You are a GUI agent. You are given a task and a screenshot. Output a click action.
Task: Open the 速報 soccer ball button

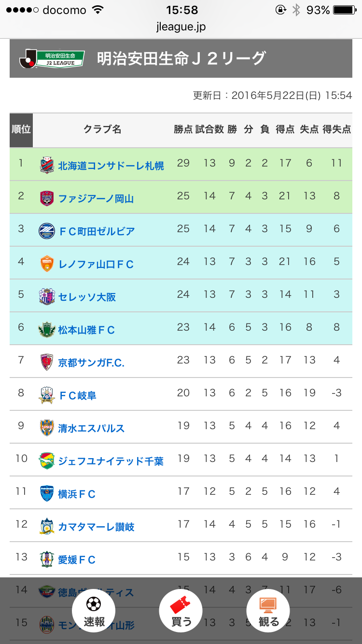[x=94, y=611]
